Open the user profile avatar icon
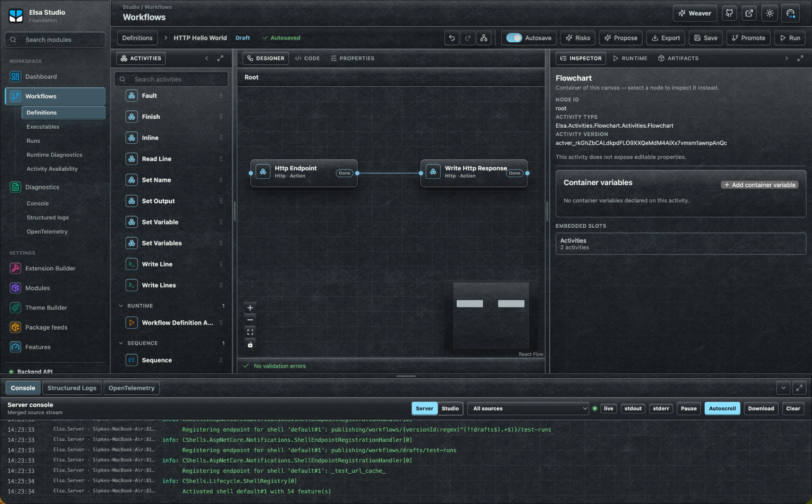 pos(791,13)
